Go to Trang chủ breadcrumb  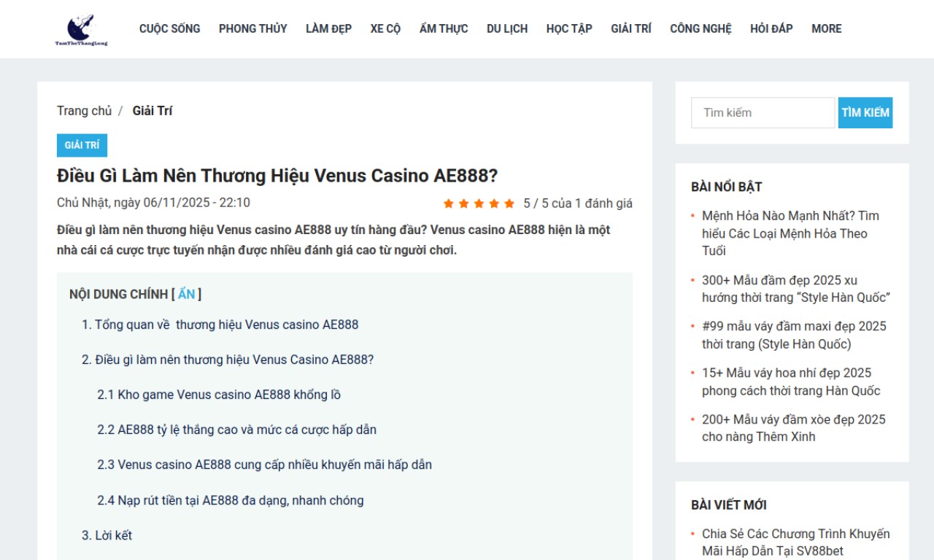[85, 111]
